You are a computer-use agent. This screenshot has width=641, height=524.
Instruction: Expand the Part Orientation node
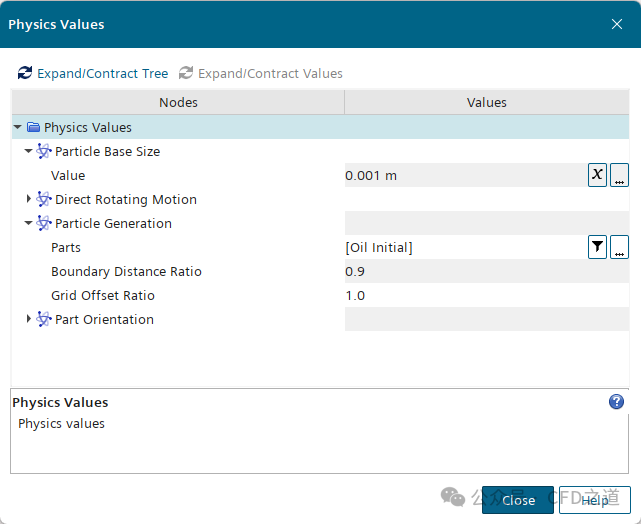(29, 320)
